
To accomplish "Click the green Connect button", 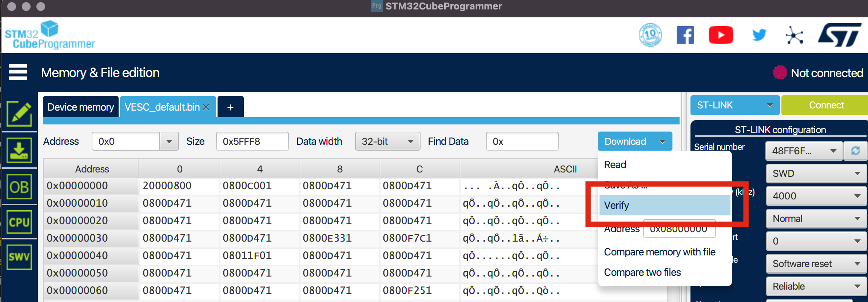I will pos(825,105).
